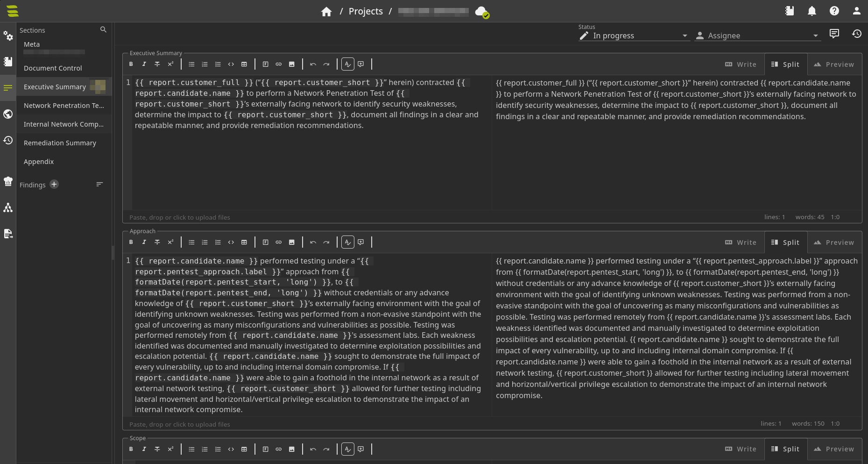Select Meta section

(64, 47)
